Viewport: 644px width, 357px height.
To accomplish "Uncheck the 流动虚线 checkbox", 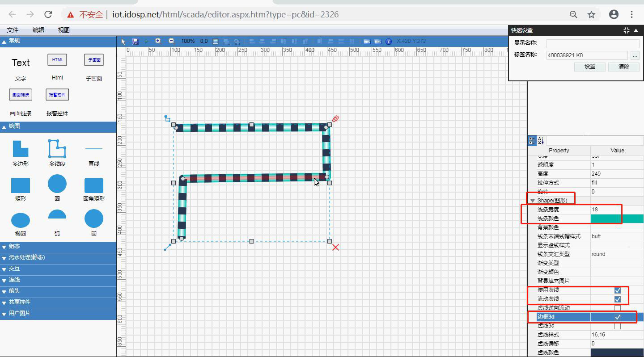I will coord(617,299).
